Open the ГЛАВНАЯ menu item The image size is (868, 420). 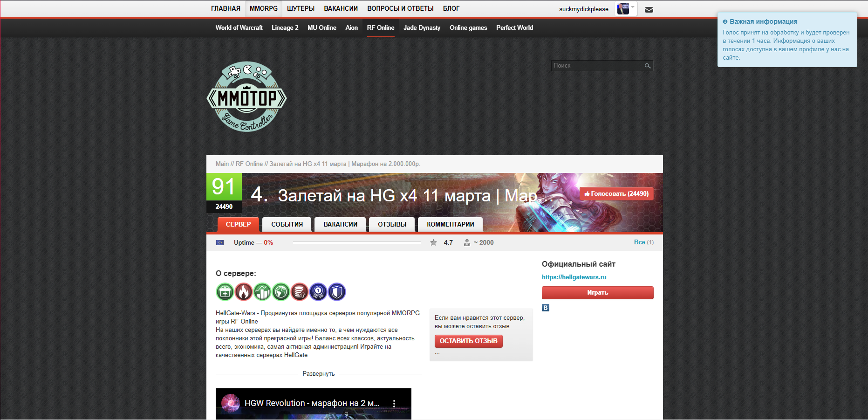226,8
